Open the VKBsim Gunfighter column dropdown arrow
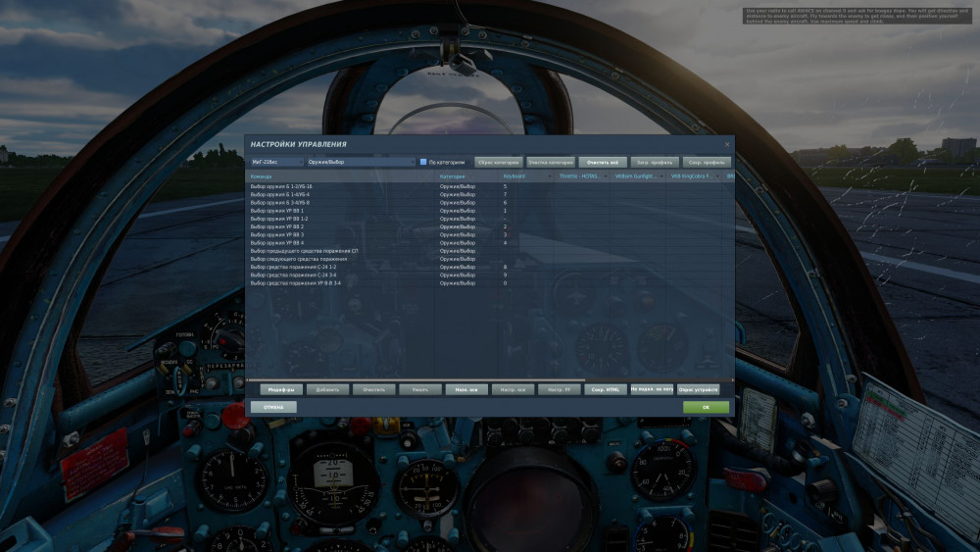The height and width of the screenshot is (552, 980). pos(661,176)
